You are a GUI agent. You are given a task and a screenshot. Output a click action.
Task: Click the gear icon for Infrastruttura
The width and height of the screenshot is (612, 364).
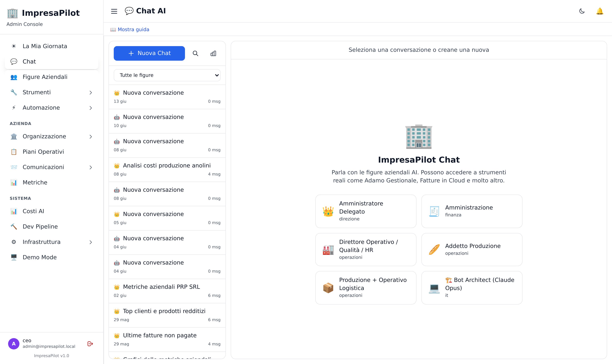tap(14, 242)
